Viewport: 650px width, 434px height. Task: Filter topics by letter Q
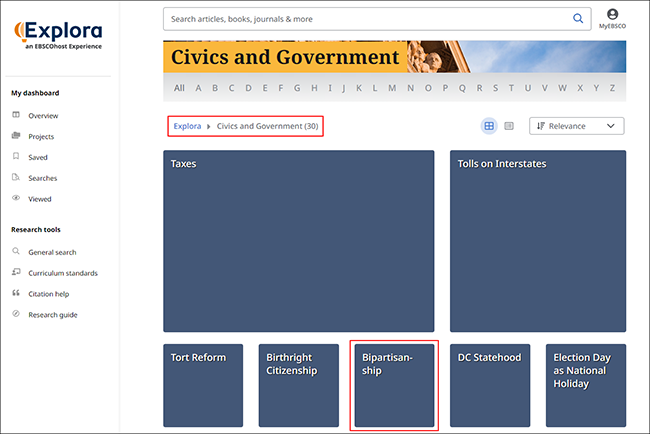462,88
